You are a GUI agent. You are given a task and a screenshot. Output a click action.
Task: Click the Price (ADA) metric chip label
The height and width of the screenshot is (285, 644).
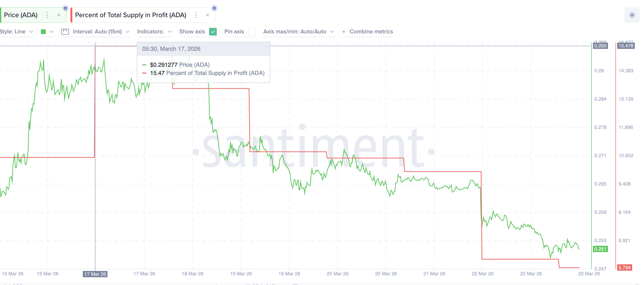pyautogui.click(x=21, y=15)
